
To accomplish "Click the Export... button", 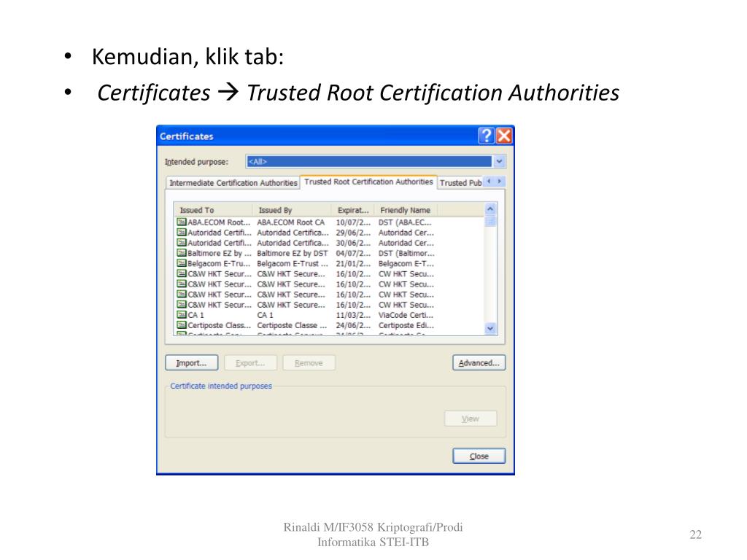I will pyautogui.click(x=251, y=363).
